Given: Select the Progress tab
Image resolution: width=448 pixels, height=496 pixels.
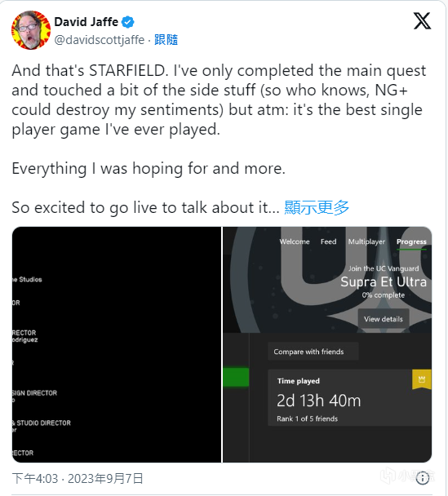Looking at the screenshot, I should point(411,242).
